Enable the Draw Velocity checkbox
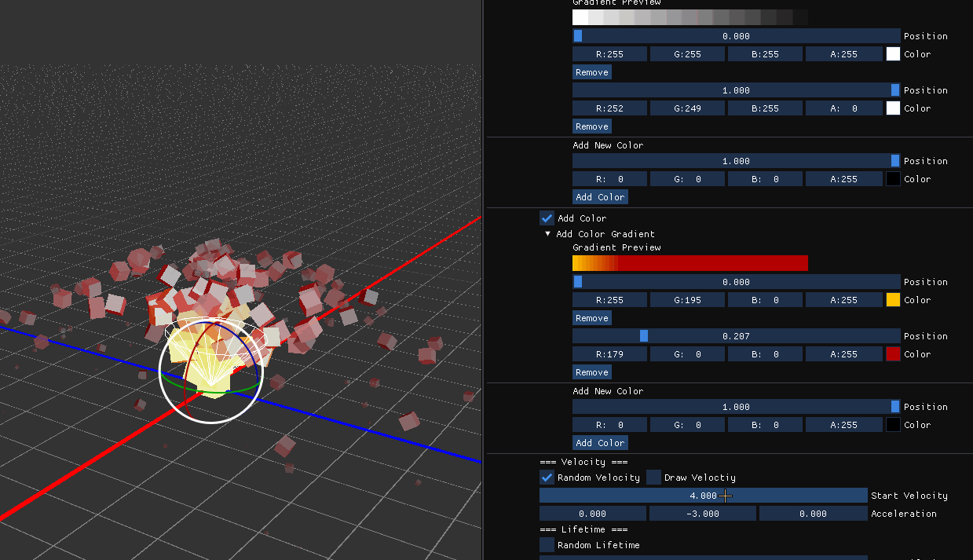The image size is (973, 560). tap(653, 478)
